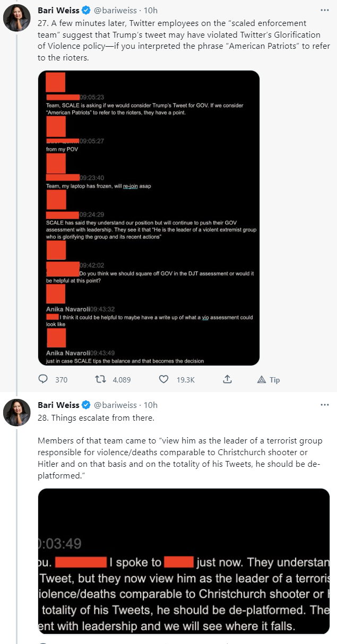Click the Tip icon on tweet 27

262,379
